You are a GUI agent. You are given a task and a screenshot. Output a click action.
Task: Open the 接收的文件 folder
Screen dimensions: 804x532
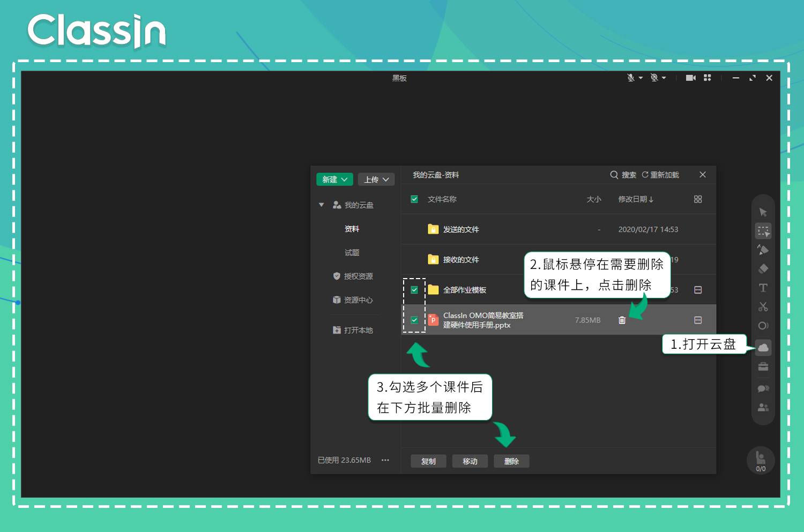(x=461, y=260)
